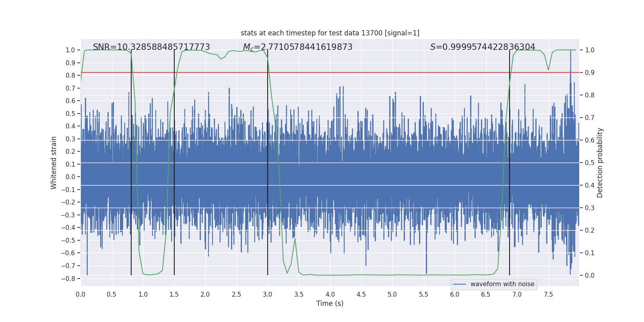Click the Mc=2.7710578441619873 chirp mass annotation
Viewport: 644px width, 322px height.
click(x=297, y=47)
